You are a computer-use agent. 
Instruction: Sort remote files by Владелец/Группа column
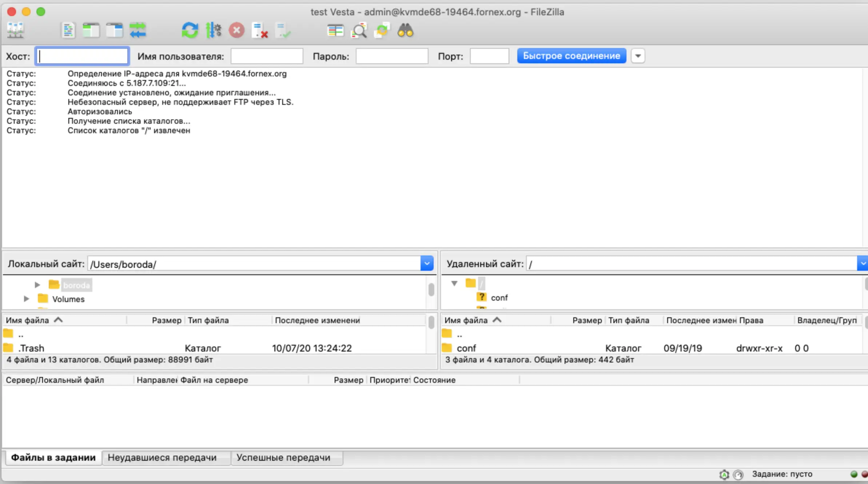[828, 320]
